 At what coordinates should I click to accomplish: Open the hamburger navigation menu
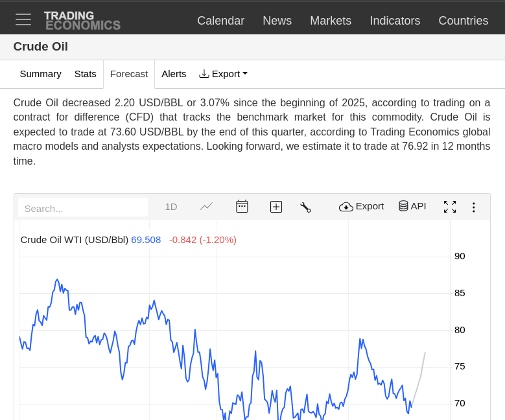[x=23, y=19]
